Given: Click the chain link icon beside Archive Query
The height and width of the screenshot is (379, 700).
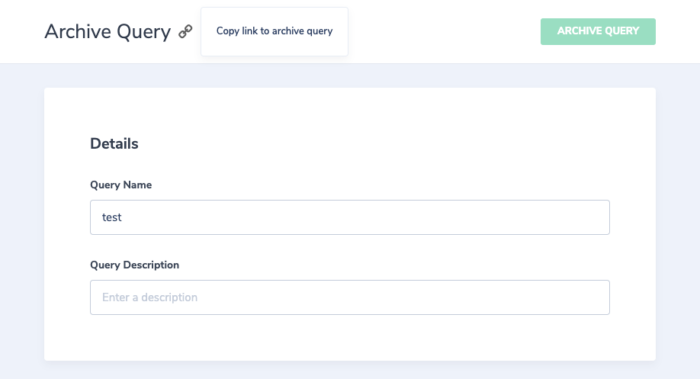Looking at the screenshot, I should click(x=185, y=31).
